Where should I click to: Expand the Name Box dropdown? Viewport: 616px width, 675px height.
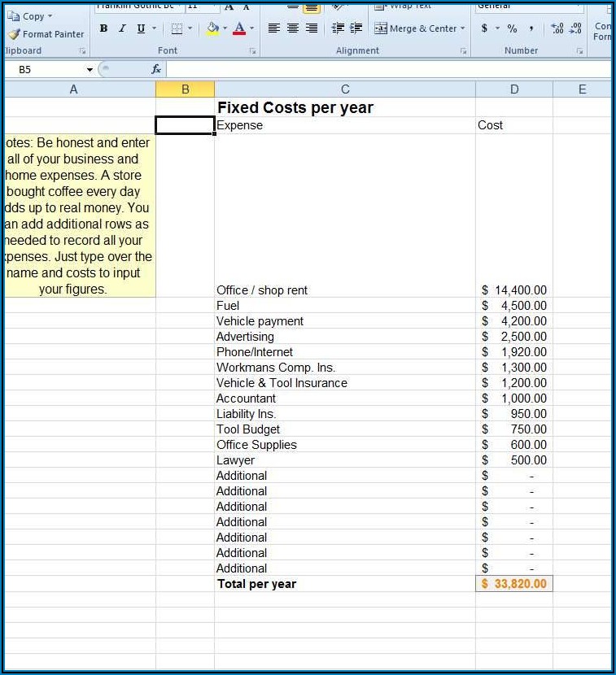[90, 70]
